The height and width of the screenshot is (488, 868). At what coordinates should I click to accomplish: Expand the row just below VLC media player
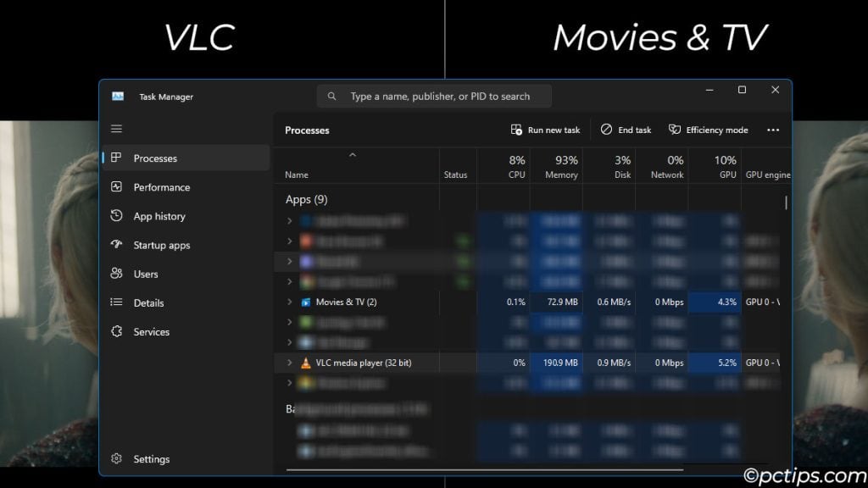[289, 383]
